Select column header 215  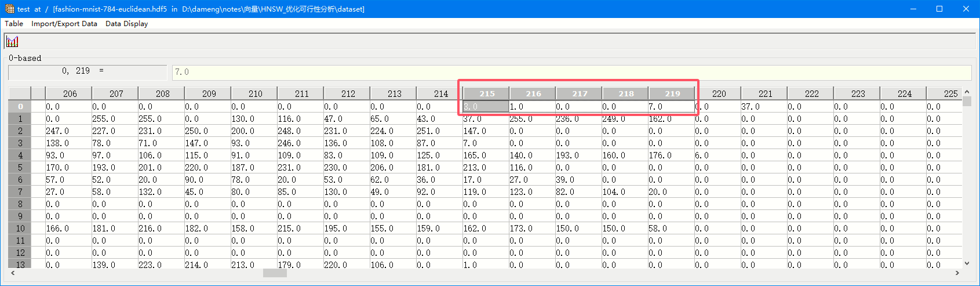[486, 93]
